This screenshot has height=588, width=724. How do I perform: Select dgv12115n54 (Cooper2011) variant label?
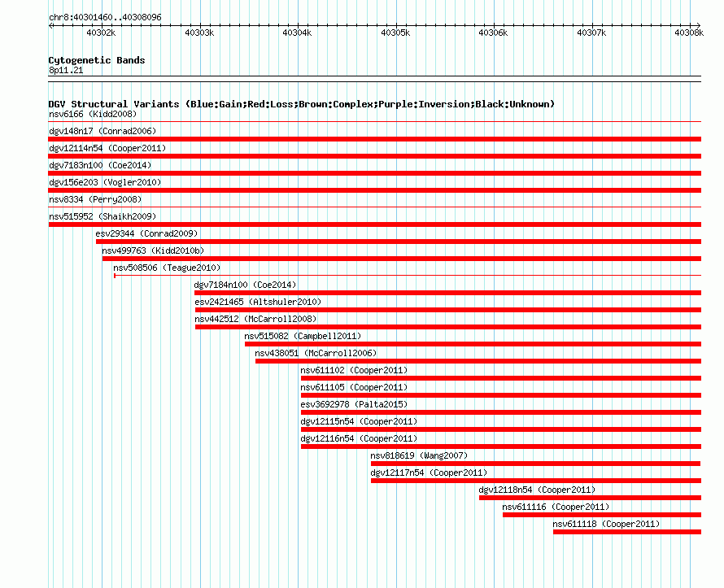(359, 421)
